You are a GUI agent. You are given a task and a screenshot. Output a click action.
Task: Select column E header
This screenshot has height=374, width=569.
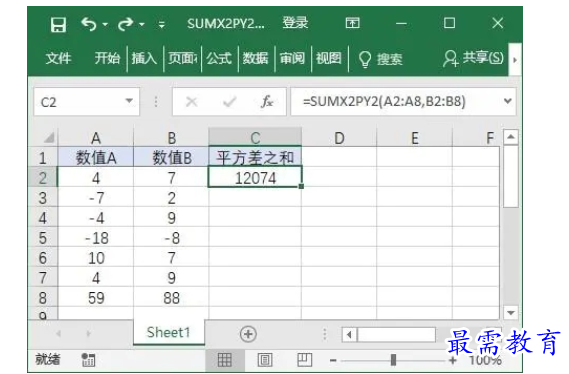[x=415, y=138]
